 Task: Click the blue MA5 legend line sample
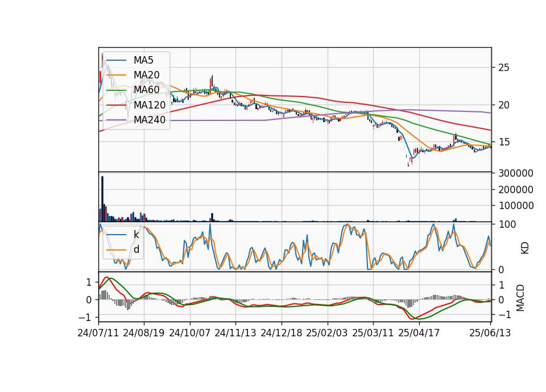point(116,60)
